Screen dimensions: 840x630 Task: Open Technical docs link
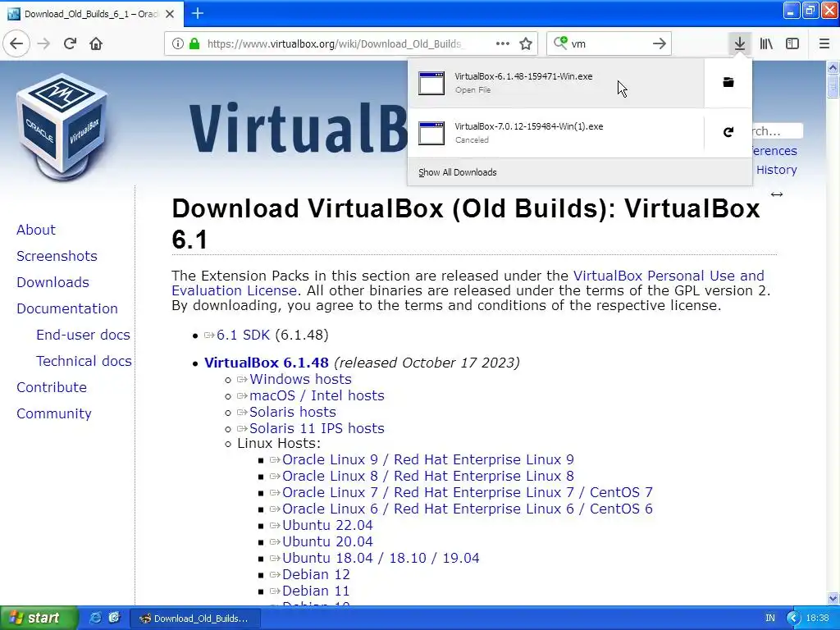click(84, 361)
